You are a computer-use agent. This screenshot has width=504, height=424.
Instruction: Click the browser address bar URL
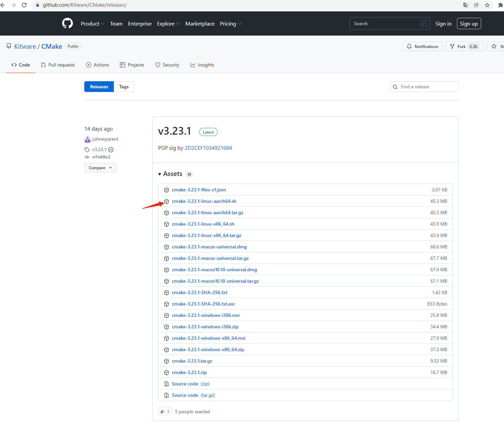click(x=85, y=5)
